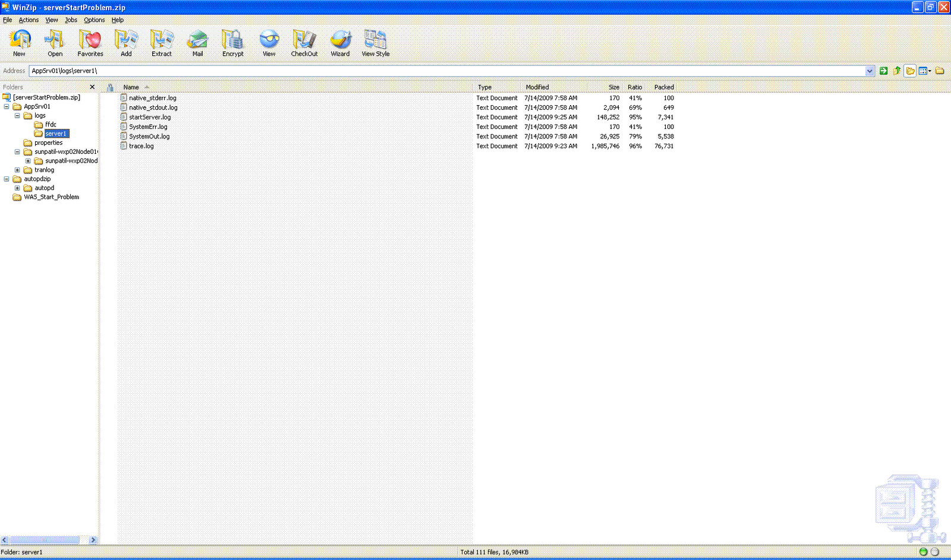Click the lock column header icon

tap(110, 87)
